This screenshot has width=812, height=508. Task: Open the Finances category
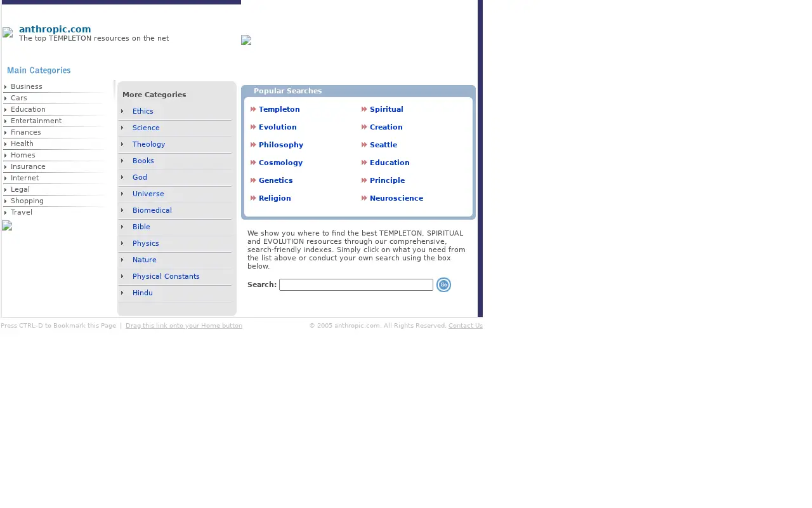(26, 133)
